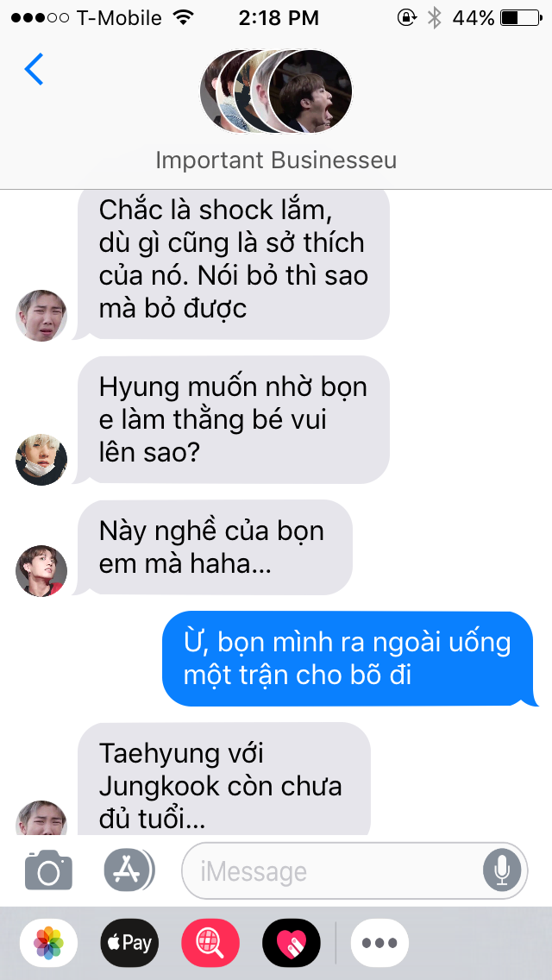552x980 pixels.
Task: Tap the battery indicator in status bar
Action: click(521, 18)
